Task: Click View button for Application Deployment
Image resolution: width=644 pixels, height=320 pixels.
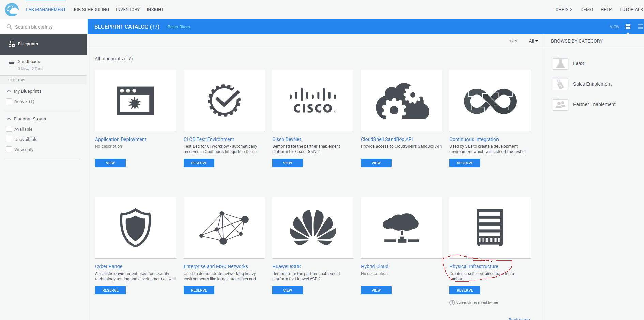Action: coord(110,163)
